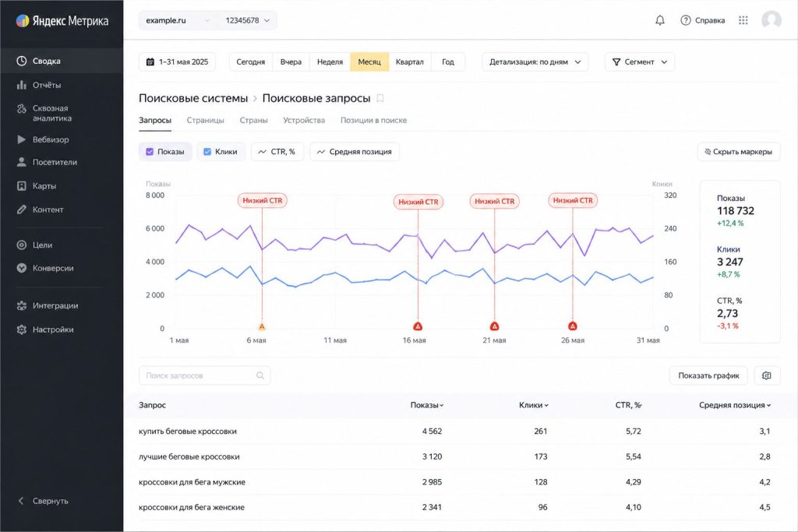798x532 pixels.
Task: Open the notifications bell
Action: tap(659, 20)
